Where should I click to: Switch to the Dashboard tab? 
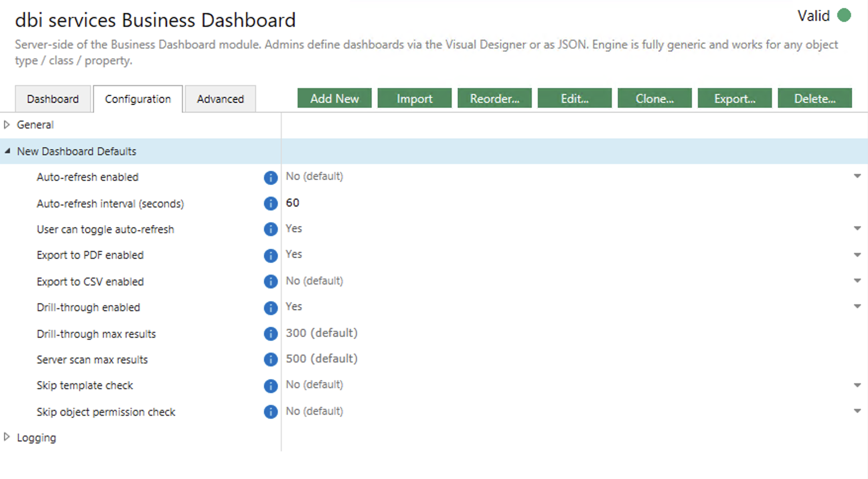point(53,99)
